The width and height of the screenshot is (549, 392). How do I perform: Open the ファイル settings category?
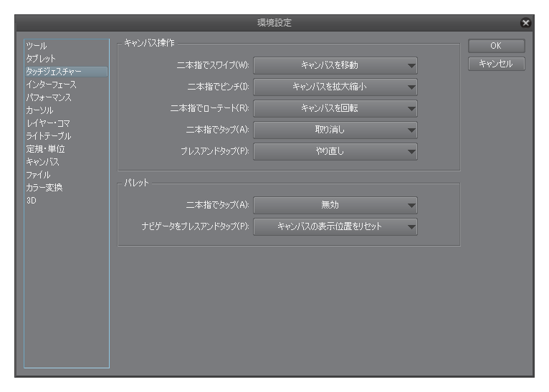39,175
